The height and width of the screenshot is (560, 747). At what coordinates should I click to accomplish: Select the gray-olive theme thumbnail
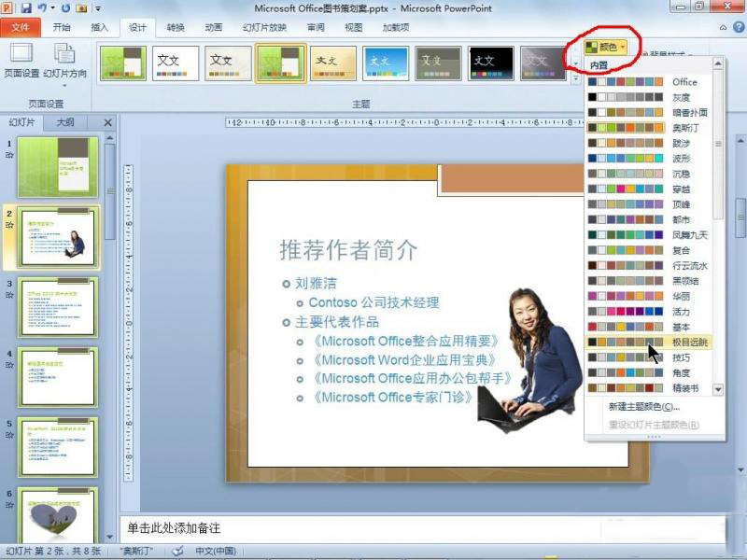[x=438, y=63]
